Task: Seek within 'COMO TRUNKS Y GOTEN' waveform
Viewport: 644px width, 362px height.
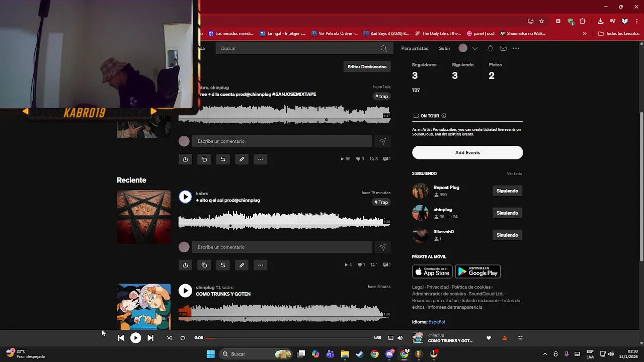Action: tap(284, 314)
